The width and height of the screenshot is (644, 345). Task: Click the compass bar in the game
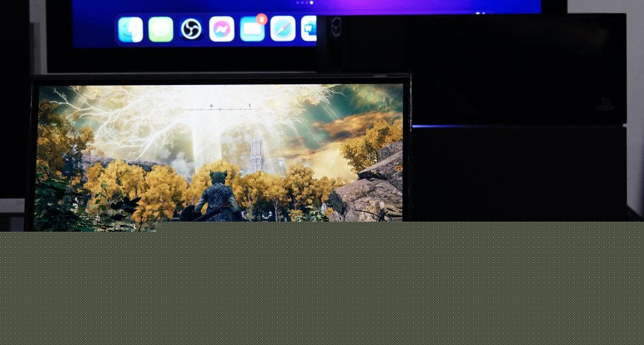coord(220,109)
